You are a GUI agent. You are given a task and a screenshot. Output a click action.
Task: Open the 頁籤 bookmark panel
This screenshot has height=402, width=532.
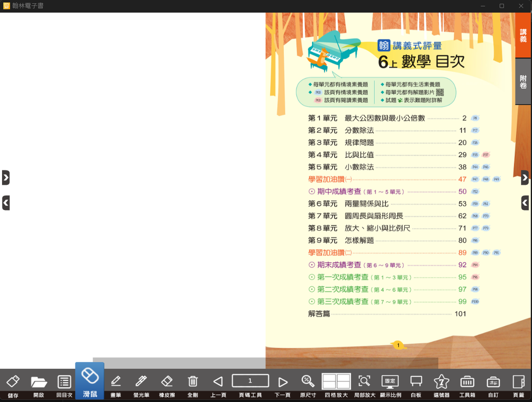point(518,381)
